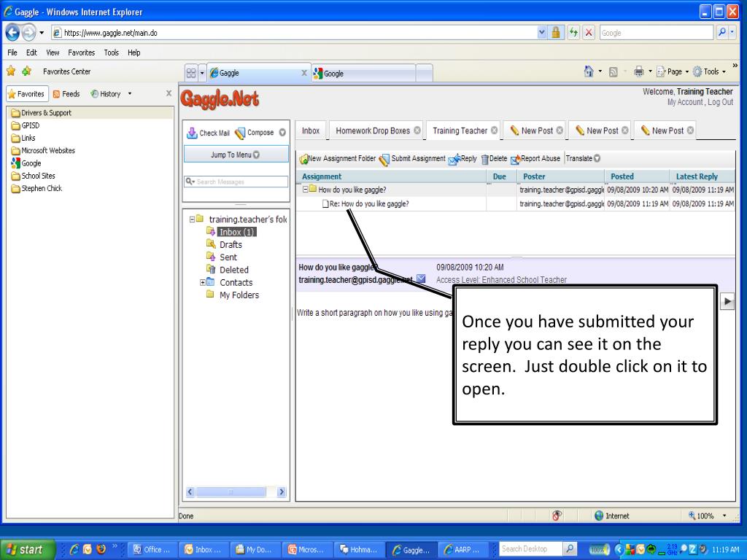The width and height of the screenshot is (747, 560).
Task: Open the Translate dropdown
Action: tap(583, 158)
